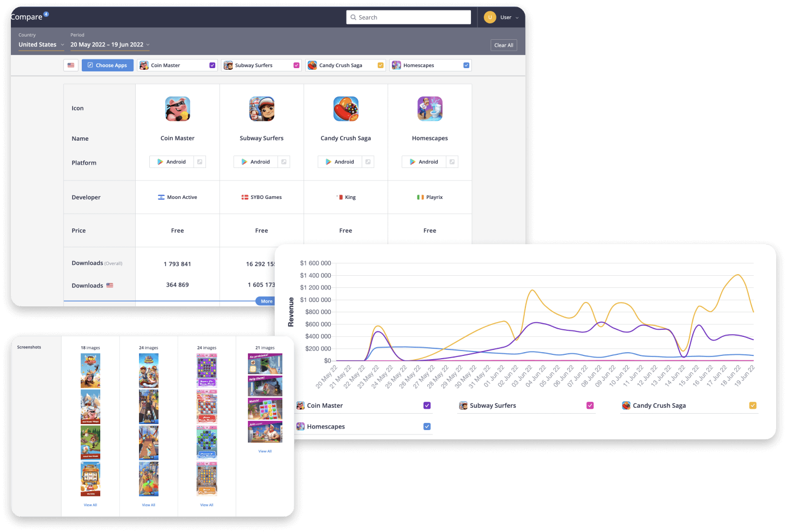
Task: Open first Subway Surfers screenshot thumbnail
Action: 149,371
